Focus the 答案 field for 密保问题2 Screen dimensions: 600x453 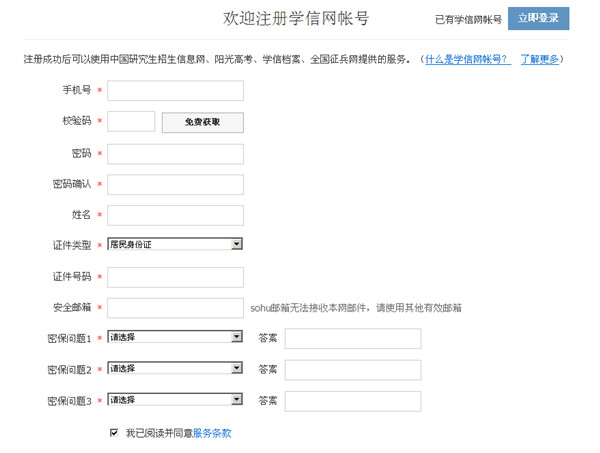(x=353, y=370)
